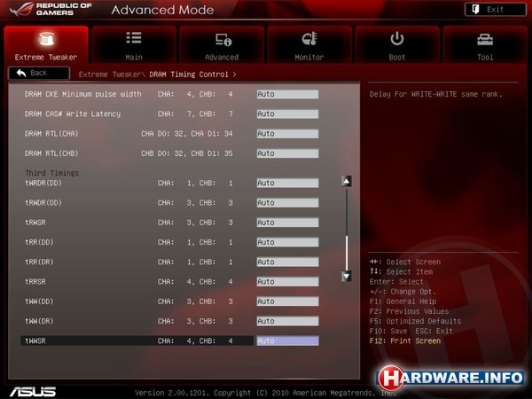Click the CHA D0: 32, CHA D1: 34 values

(x=187, y=134)
